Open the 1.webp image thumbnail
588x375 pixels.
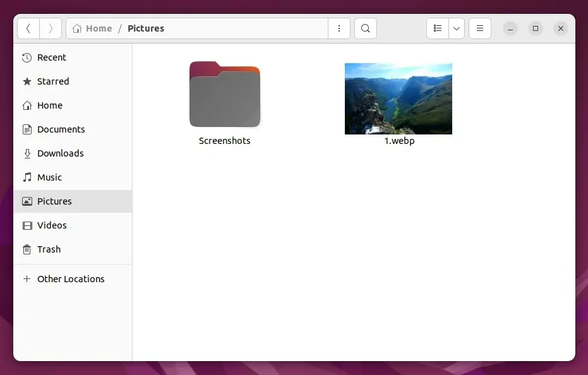point(398,98)
